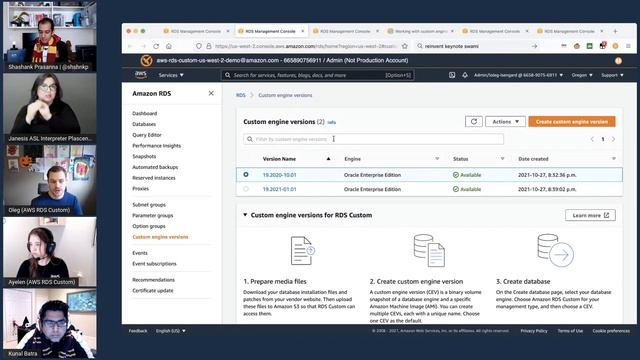Image resolution: width=640 pixels, height=360 pixels.
Task: Open Certificate update in sidebar
Action: click(x=153, y=291)
